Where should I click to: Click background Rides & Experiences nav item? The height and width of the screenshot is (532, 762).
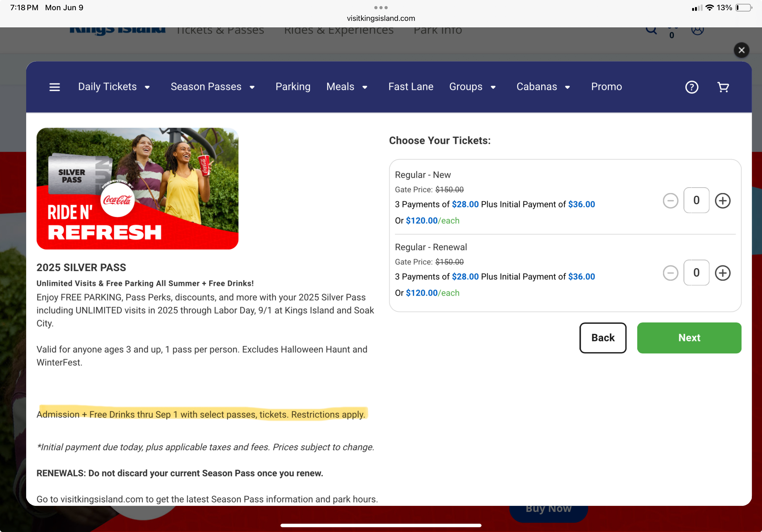point(339,31)
